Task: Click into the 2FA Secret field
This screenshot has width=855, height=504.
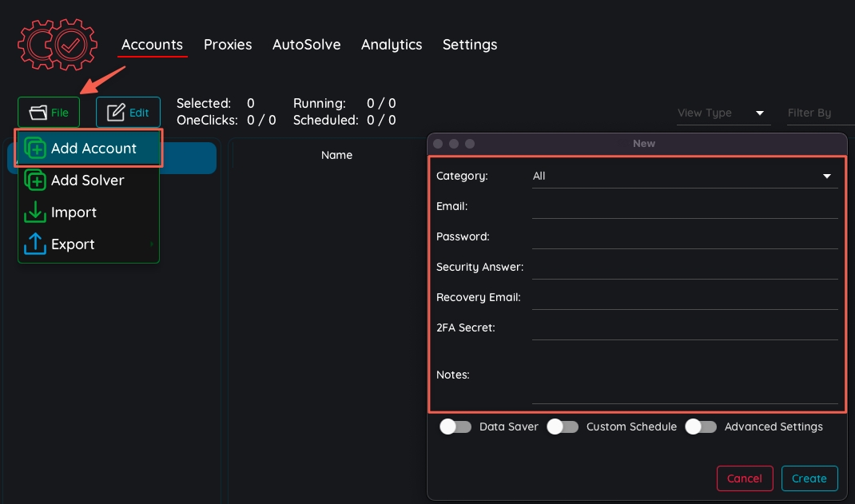Action: click(684, 328)
